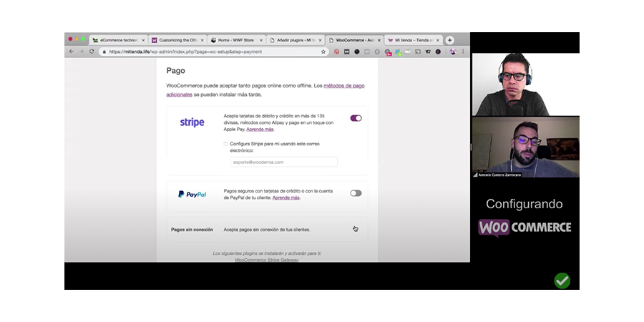Click the profile avatar in the toolbar
The width and height of the screenshot is (644, 322).
tap(453, 52)
